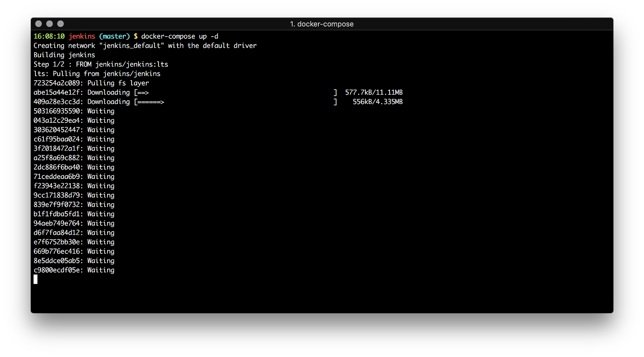Click the 'lts: Pulling from jenkins/jenkins' line
The image size is (644, 357).
click(x=97, y=74)
